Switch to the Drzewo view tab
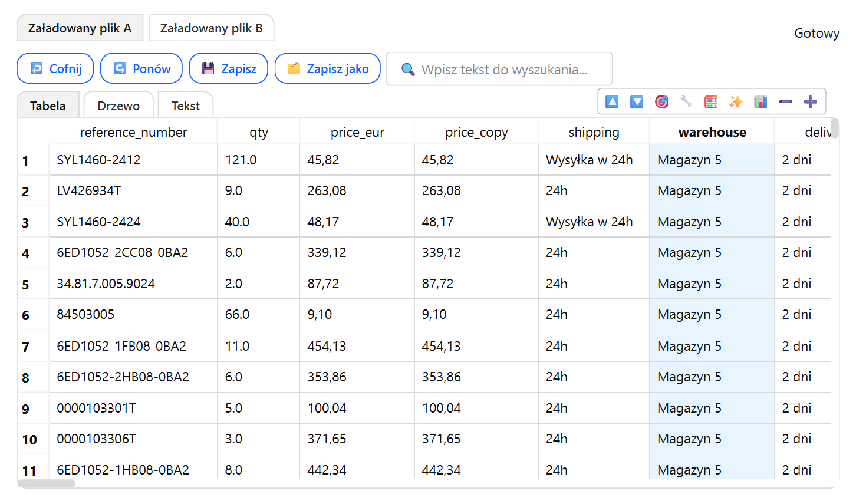The height and width of the screenshot is (504, 856). tap(118, 106)
